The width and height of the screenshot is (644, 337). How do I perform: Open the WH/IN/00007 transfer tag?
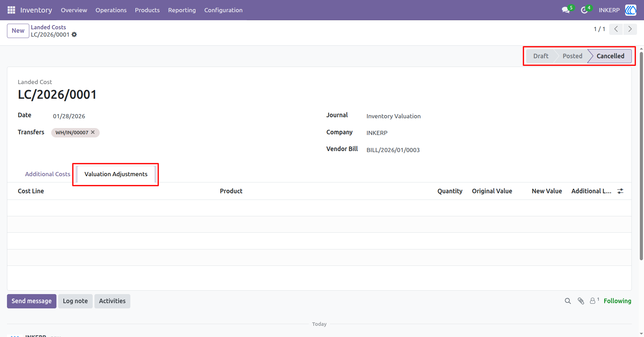[x=72, y=133]
